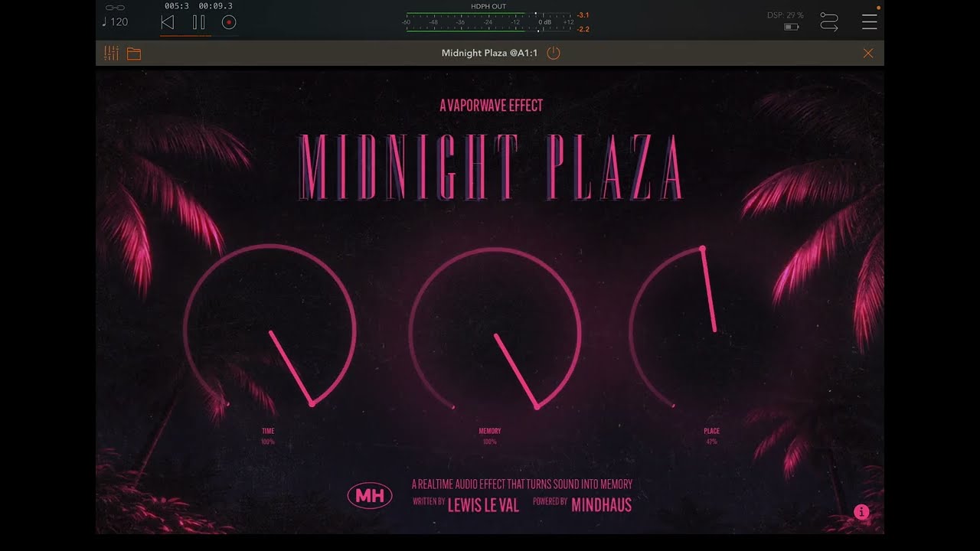Rewind to start with the transport button
The height and width of the screenshot is (551, 980).
[168, 22]
